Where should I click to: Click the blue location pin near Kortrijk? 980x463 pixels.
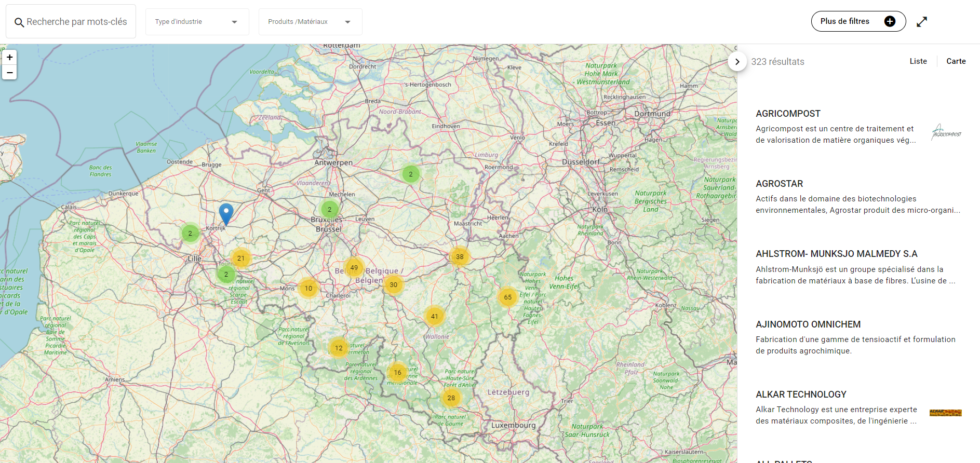(x=226, y=214)
